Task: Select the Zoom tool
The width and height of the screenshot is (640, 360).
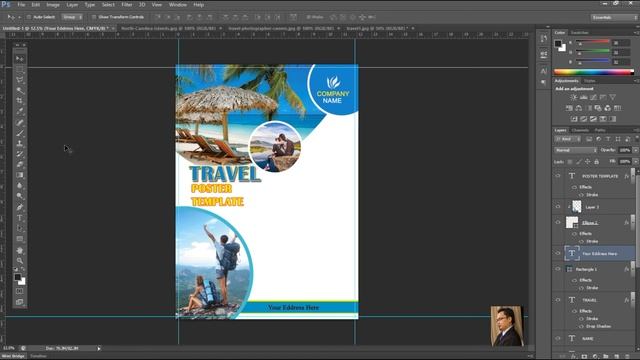Action: coord(20,261)
